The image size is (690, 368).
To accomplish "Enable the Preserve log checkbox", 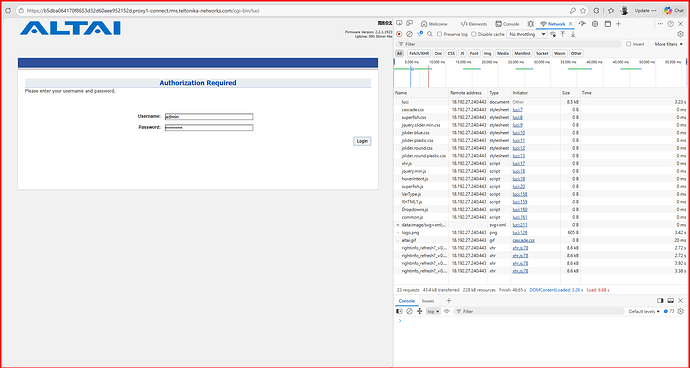I will click(x=439, y=34).
